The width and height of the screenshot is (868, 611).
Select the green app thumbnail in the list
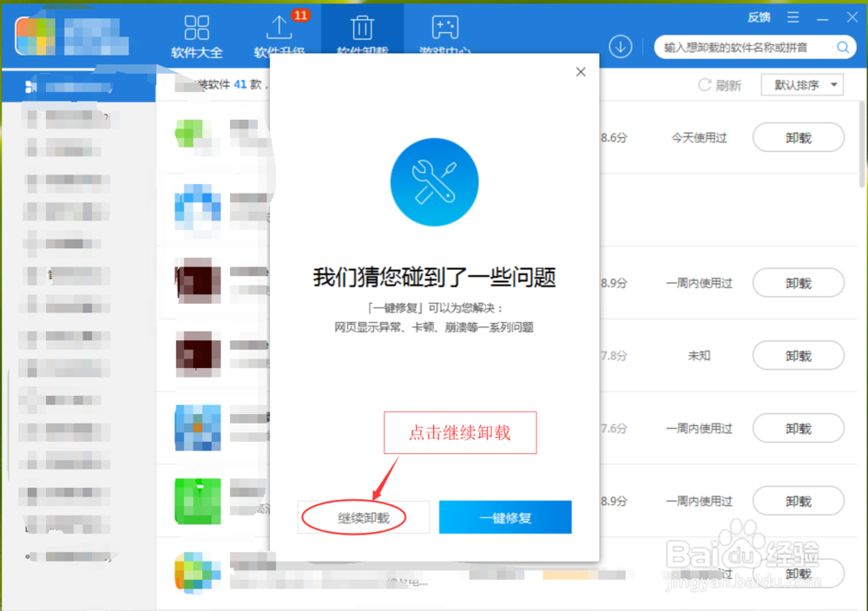196,501
